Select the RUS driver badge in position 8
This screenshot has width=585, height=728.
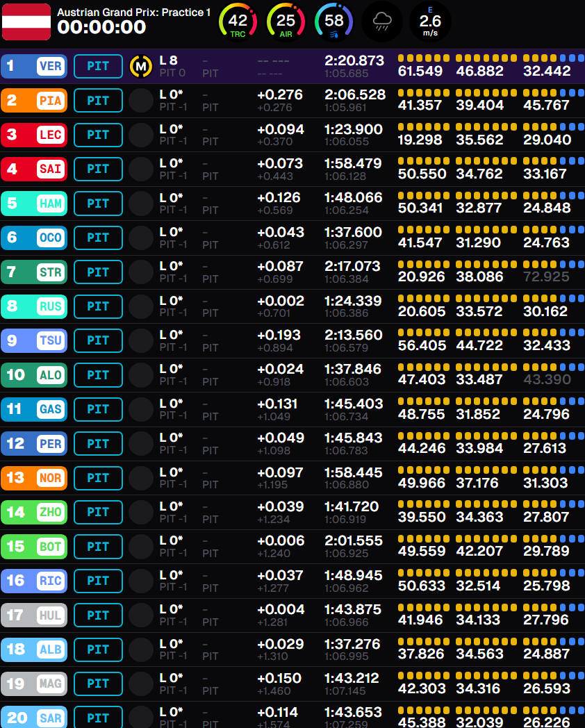34,306
